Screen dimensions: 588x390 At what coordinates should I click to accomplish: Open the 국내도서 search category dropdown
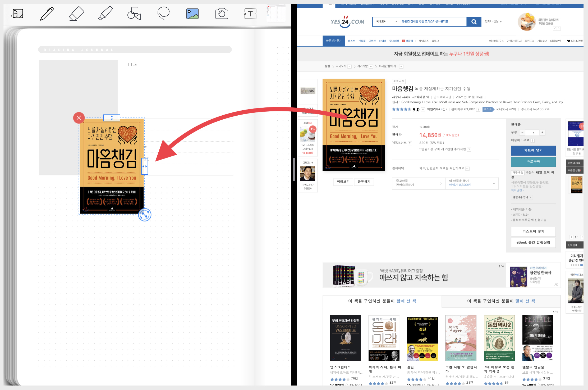click(x=387, y=22)
